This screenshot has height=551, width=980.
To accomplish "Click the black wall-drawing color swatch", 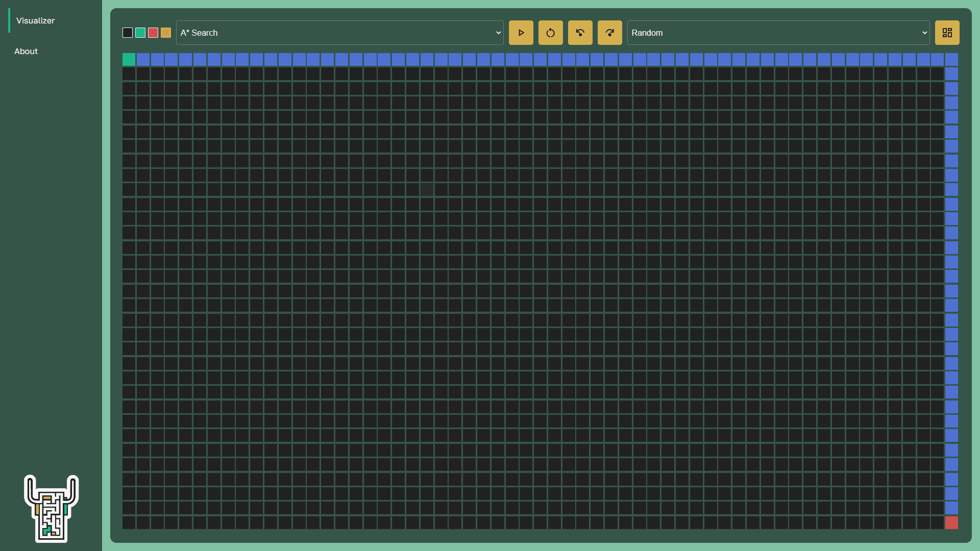I will click(127, 32).
